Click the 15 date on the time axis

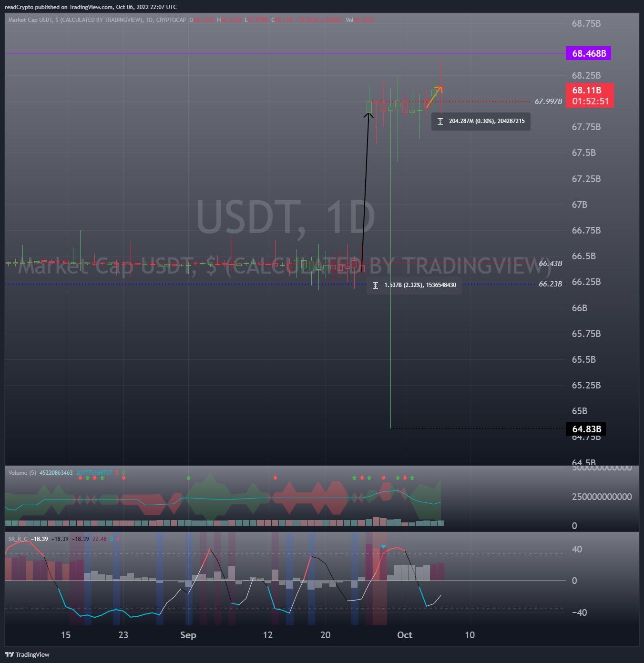click(x=66, y=635)
